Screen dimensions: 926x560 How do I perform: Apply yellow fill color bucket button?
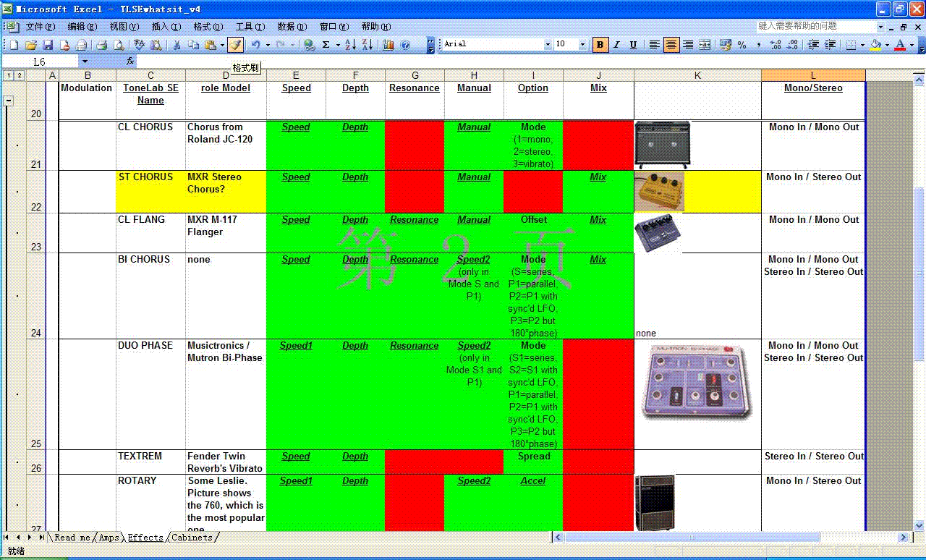click(x=875, y=45)
